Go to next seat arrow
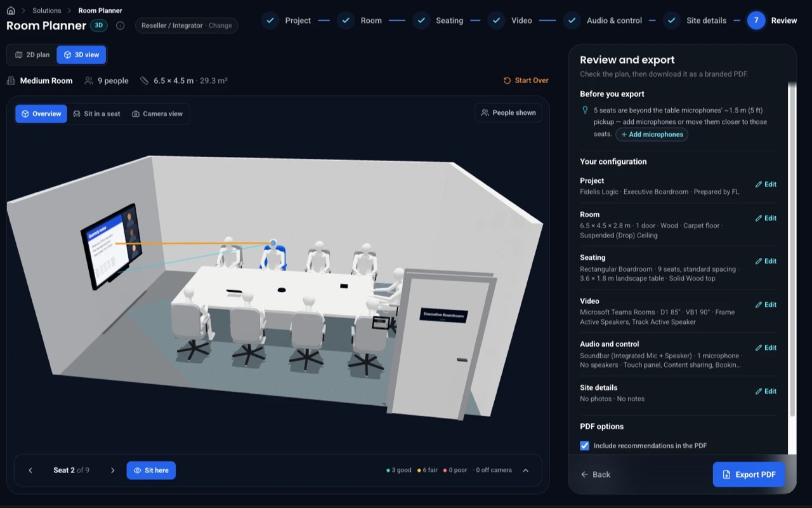Image resolution: width=812 pixels, height=508 pixels. pyautogui.click(x=113, y=471)
